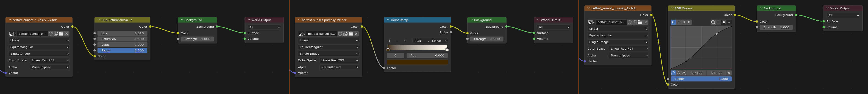Click Factor slider in RGB Curves node
Screen dimensions: 868x94
701,79
